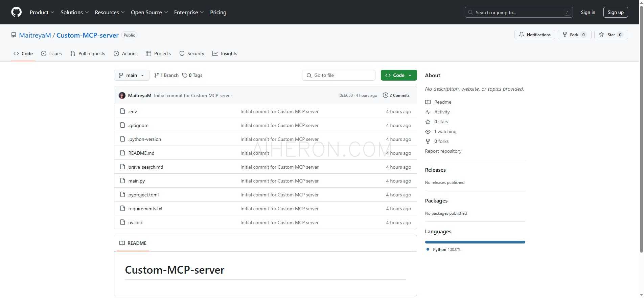The width and height of the screenshot is (644, 298).
Task: Open the Open Source navigation dropdown
Action: coord(149,12)
